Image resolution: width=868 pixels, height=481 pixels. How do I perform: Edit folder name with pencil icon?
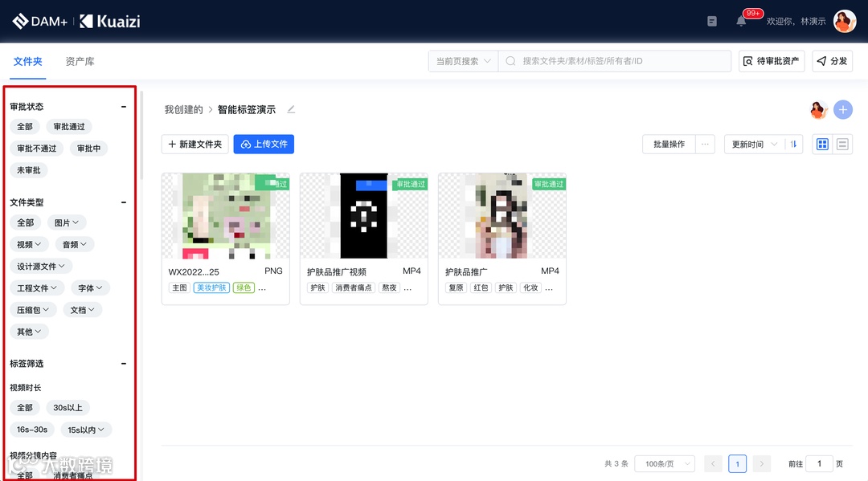(291, 109)
